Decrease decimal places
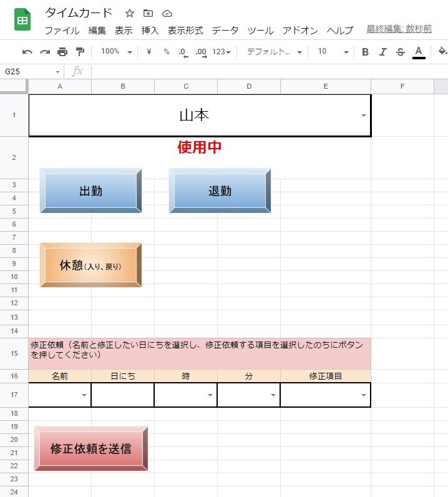The image size is (448, 497). coord(183,52)
